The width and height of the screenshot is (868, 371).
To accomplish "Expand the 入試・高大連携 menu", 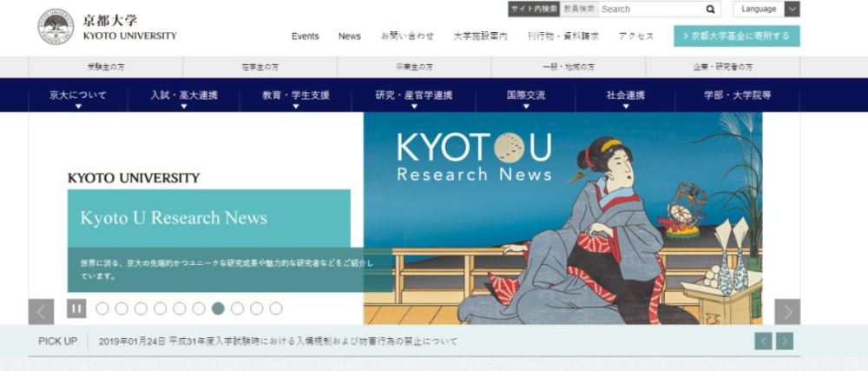I will [184, 96].
